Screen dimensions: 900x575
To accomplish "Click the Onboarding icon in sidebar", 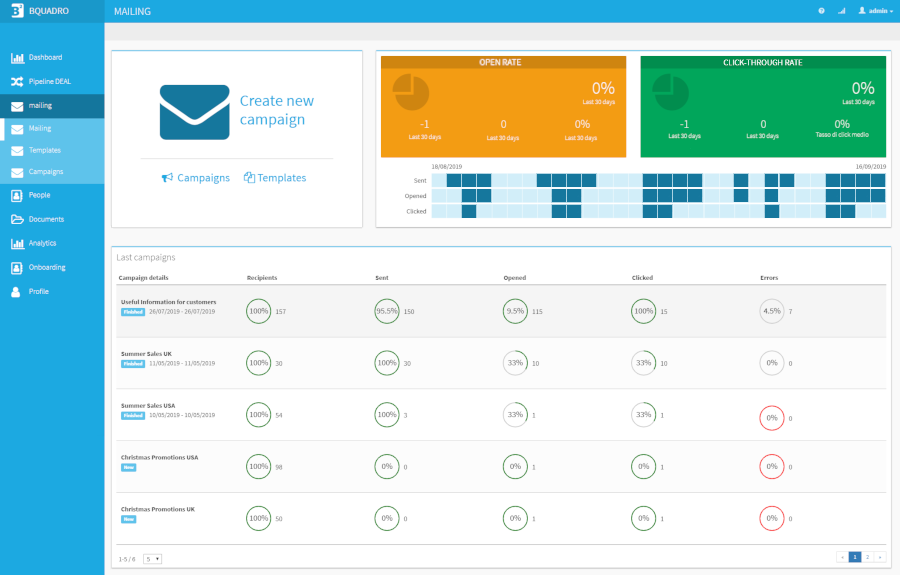I will (17, 268).
